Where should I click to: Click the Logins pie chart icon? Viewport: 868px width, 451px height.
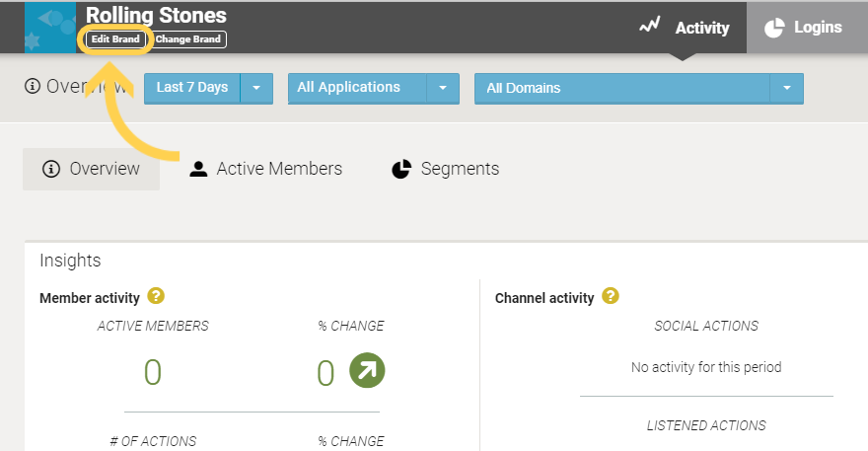click(774, 28)
